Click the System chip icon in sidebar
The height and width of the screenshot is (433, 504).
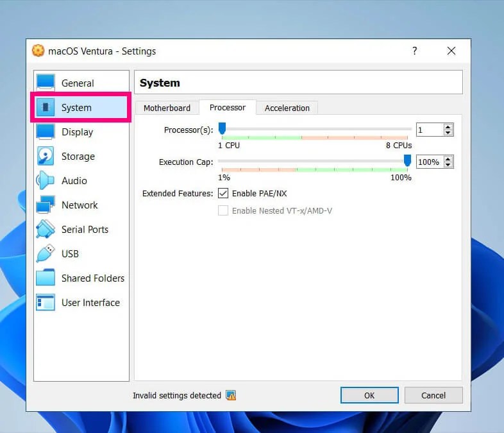(x=46, y=107)
